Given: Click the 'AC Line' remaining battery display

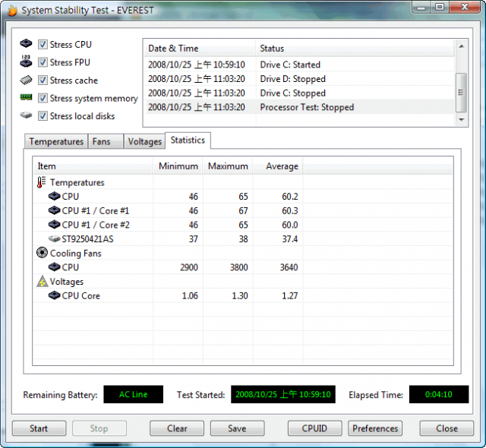Looking at the screenshot, I should click(134, 394).
